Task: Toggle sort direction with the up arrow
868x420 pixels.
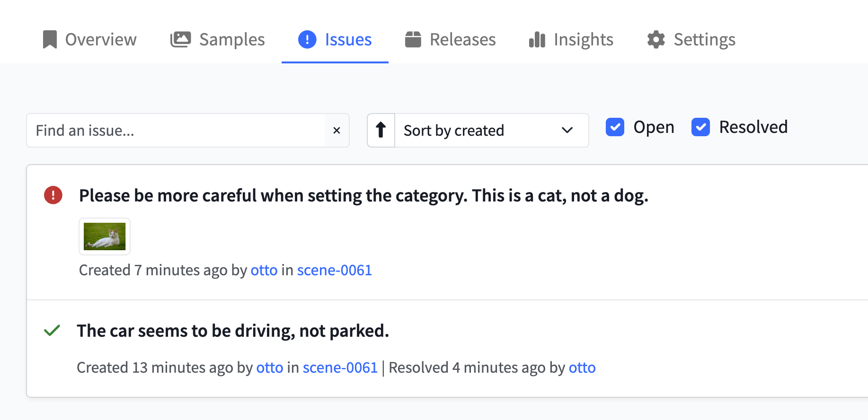Action: pos(381,130)
